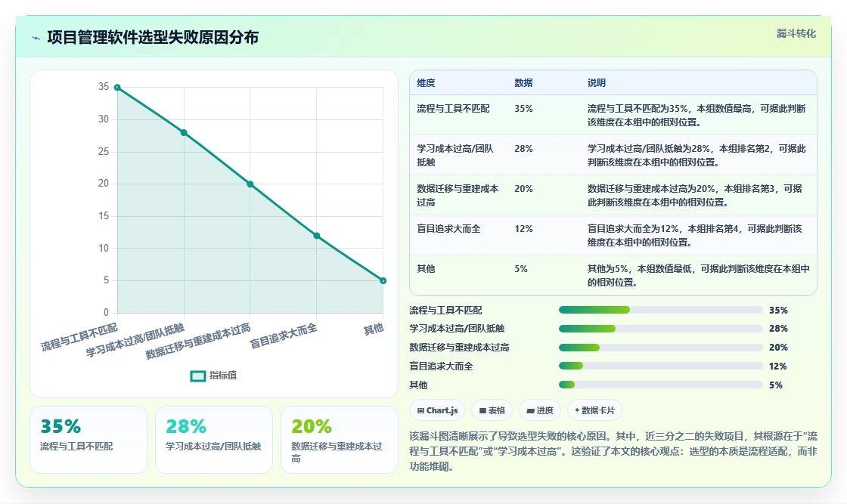Click the 说明 column header

[x=597, y=82]
